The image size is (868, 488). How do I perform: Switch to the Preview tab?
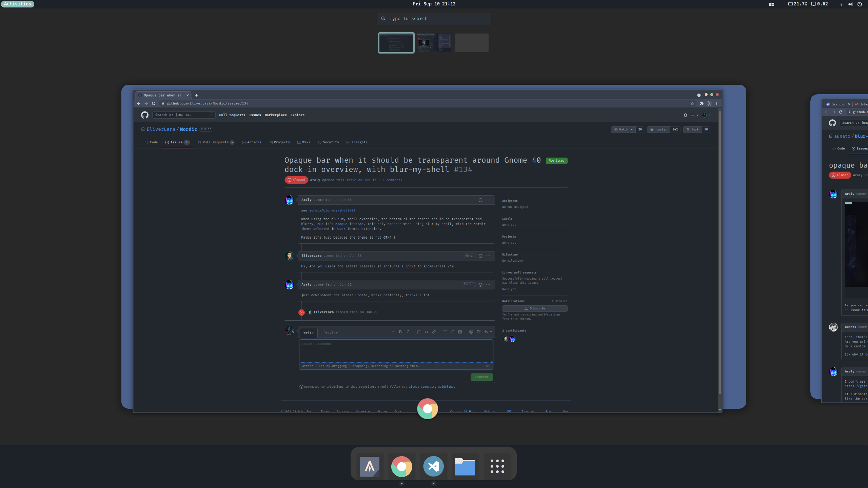coord(330,333)
